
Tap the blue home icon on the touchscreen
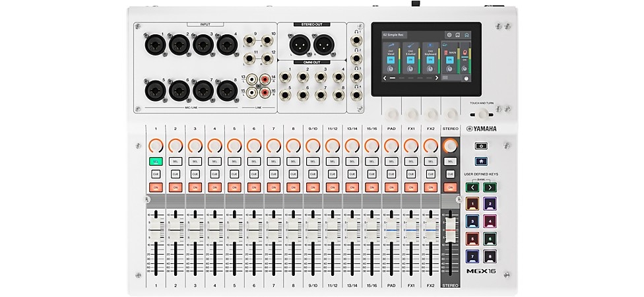pyautogui.click(x=467, y=35)
